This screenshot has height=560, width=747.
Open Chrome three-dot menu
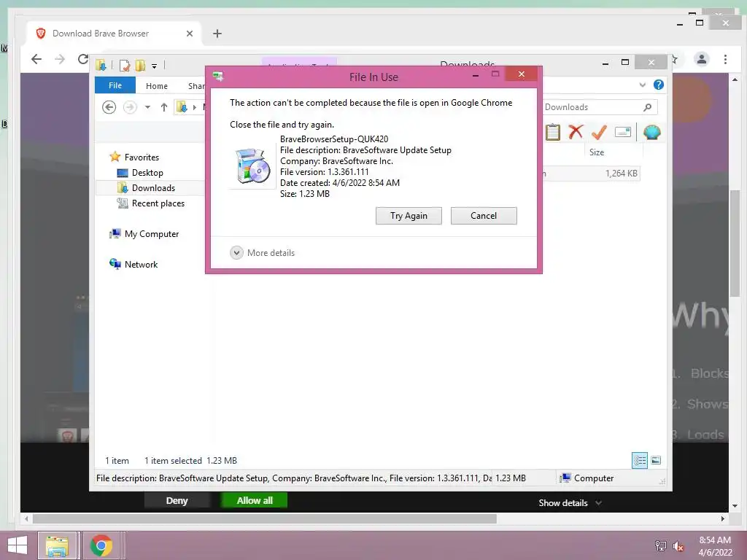pyautogui.click(x=725, y=59)
